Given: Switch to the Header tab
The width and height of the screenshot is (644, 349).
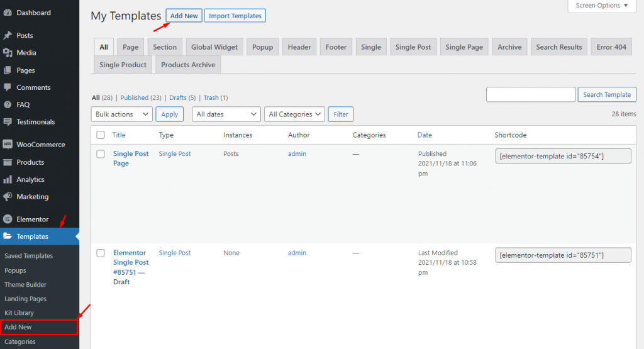Looking at the screenshot, I should coord(299,47).
